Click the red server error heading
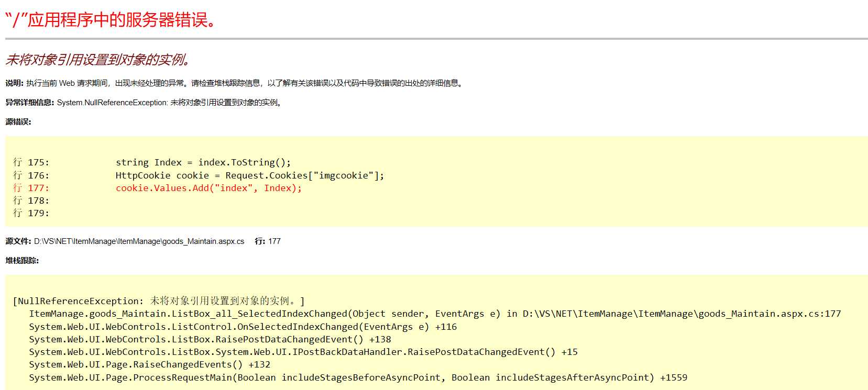 (x=111, y=20)
